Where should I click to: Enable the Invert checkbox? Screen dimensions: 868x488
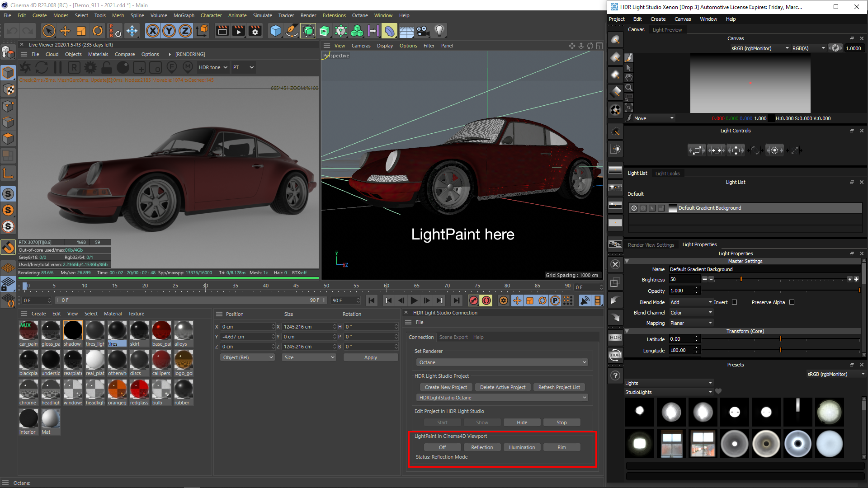point(735,302)
